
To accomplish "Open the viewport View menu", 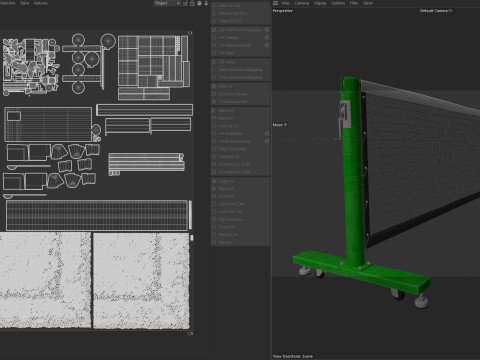I will pyautogui.click(x=285, y=3).
